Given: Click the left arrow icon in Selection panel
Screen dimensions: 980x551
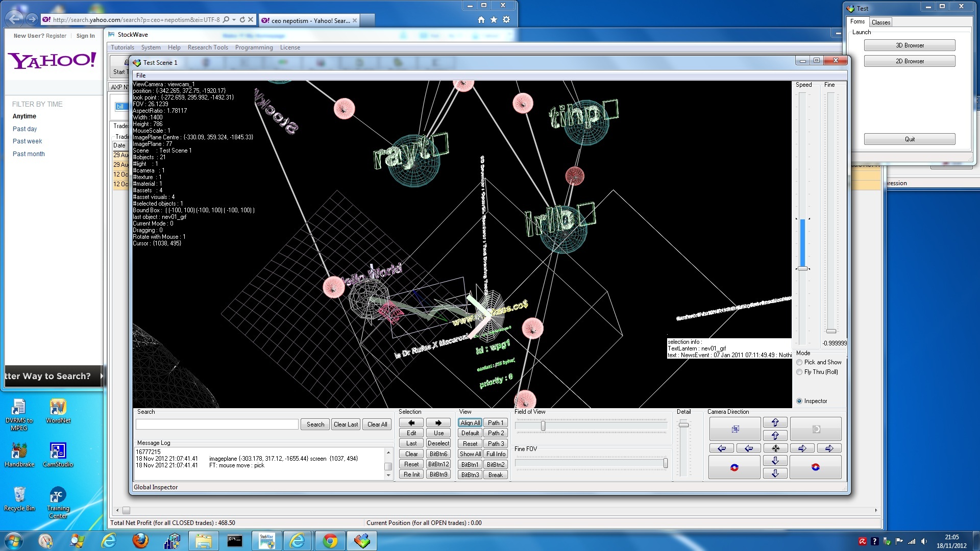Looking at the screenshot, I should [x=411, y=422].
